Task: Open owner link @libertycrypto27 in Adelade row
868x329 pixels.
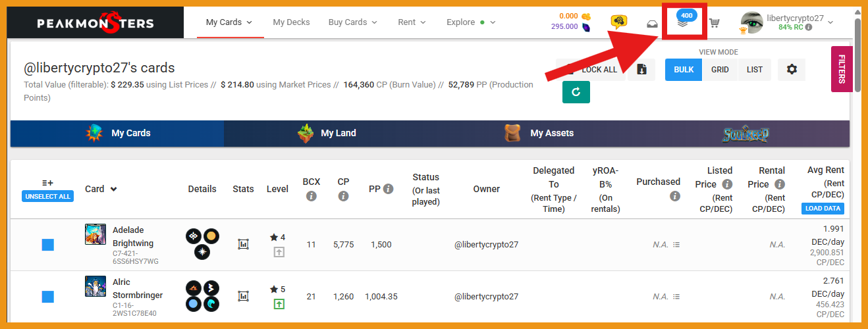Action: 487,245
